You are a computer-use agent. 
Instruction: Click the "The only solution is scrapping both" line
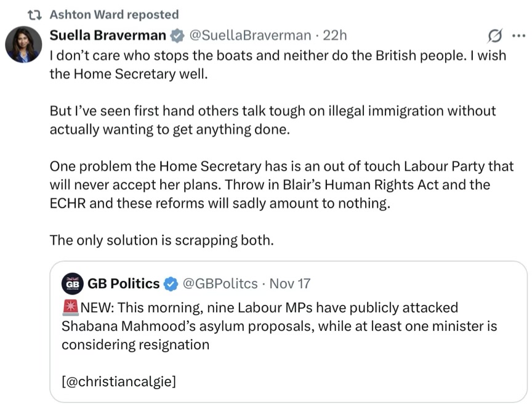click(161, 240)
